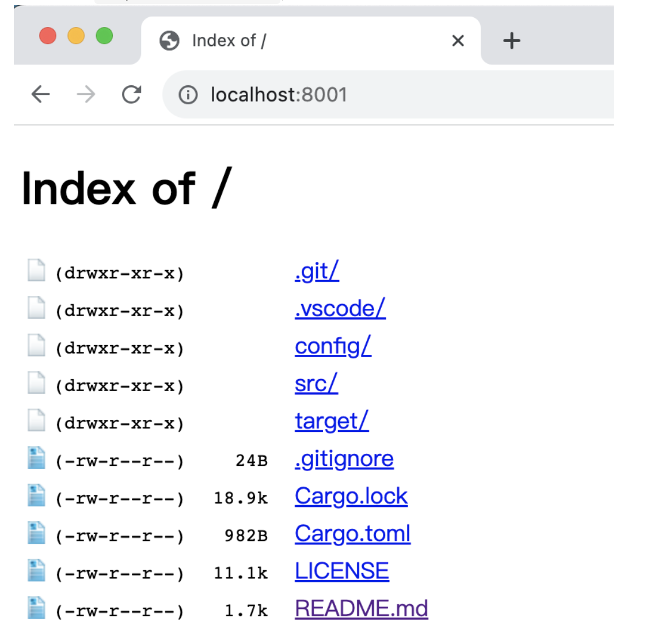
Task: Click the browser back arrow button
Action: 41,94
